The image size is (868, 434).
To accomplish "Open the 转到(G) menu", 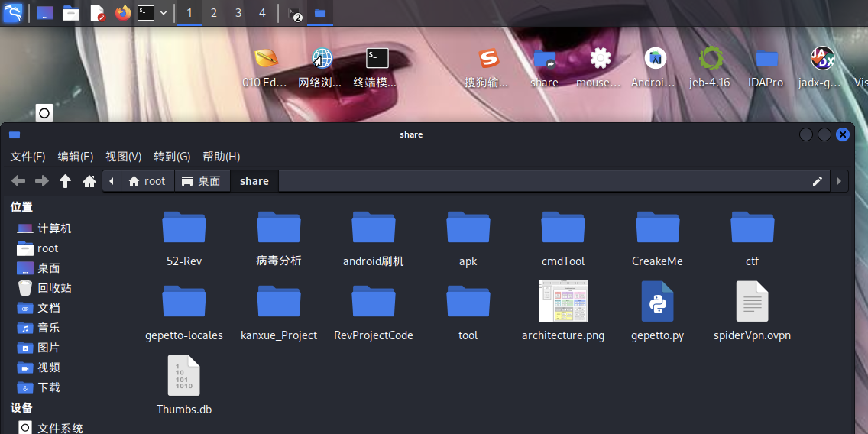I will 172,157.
